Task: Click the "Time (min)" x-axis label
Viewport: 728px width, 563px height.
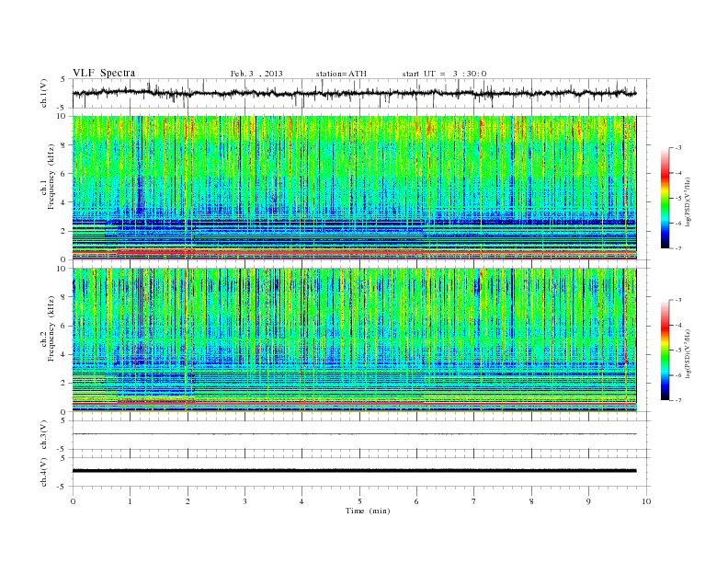Action: [x=368, y=511]
